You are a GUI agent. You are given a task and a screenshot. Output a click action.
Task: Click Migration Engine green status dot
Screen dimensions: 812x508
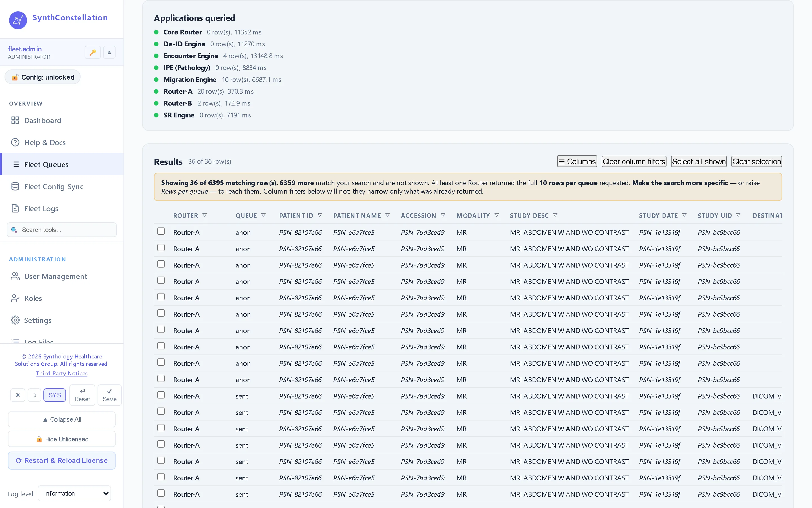tap(156, 80)
